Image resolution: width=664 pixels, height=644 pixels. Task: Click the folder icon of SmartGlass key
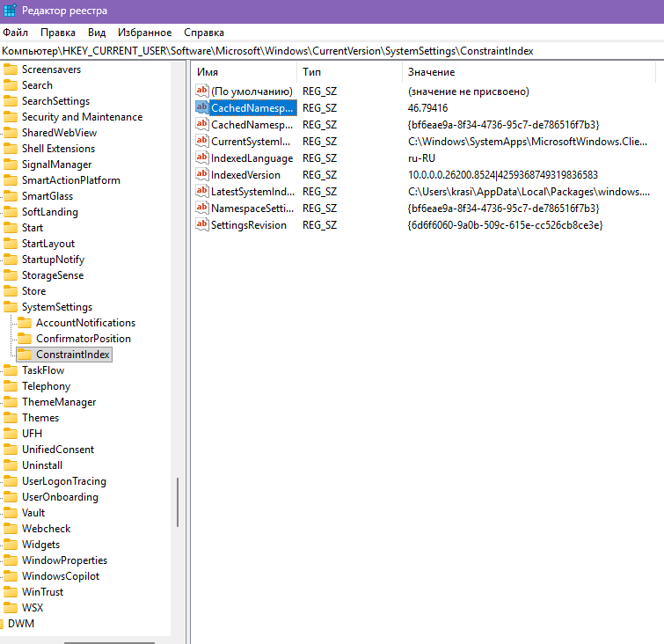pos(11,196)
